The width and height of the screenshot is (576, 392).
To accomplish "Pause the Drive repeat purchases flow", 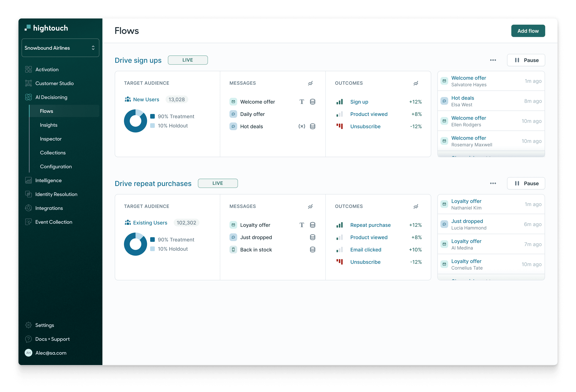I will pyautogui.click(x=526, y=183).
